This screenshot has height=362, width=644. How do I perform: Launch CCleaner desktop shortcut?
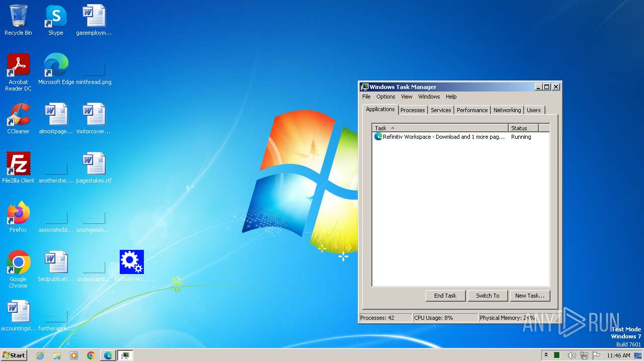[18, 119]
